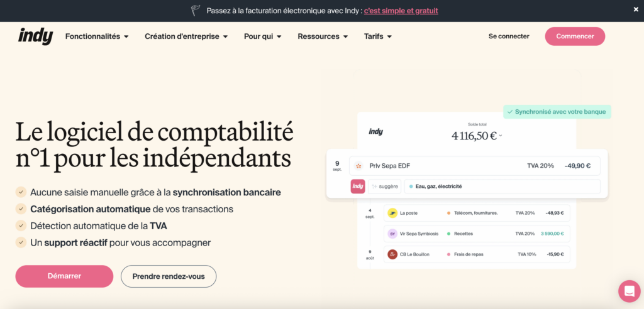Click the Frais de repas category label

coord(469,254)
